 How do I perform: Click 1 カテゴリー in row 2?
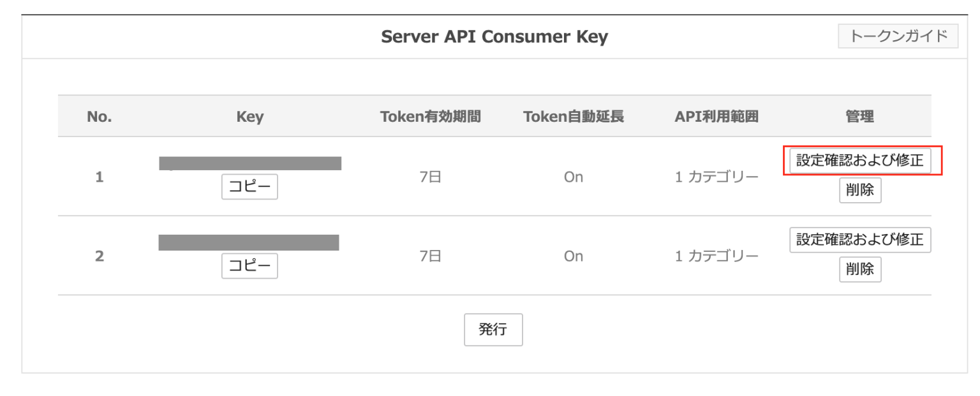click(x=716, y=256)
